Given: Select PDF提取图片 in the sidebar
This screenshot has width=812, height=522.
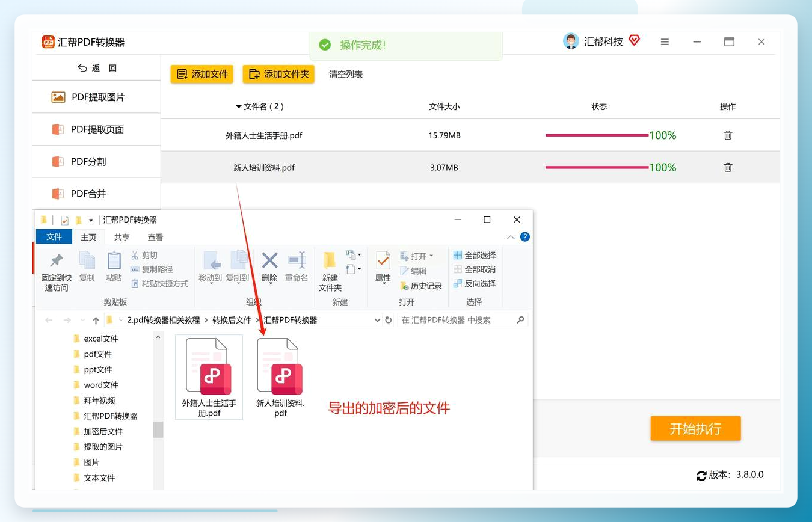Looking at the screenshot, I should coord(97,97).
